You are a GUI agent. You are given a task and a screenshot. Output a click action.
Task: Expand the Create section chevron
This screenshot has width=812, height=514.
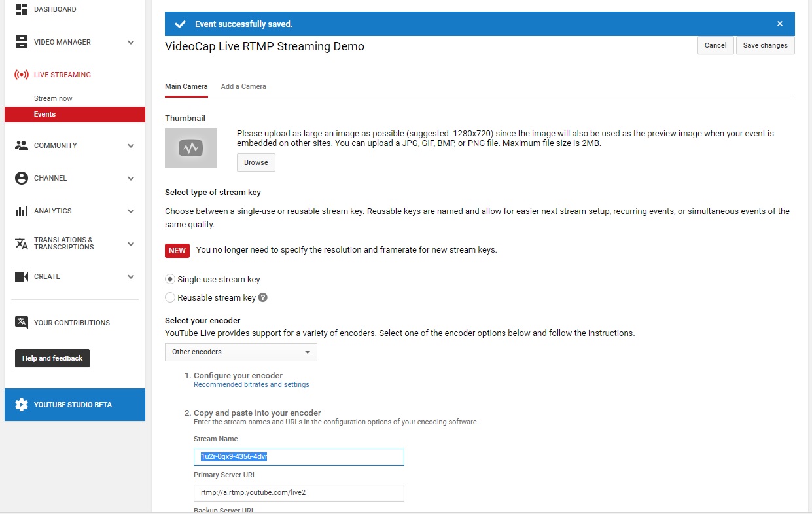pos(131,276)
